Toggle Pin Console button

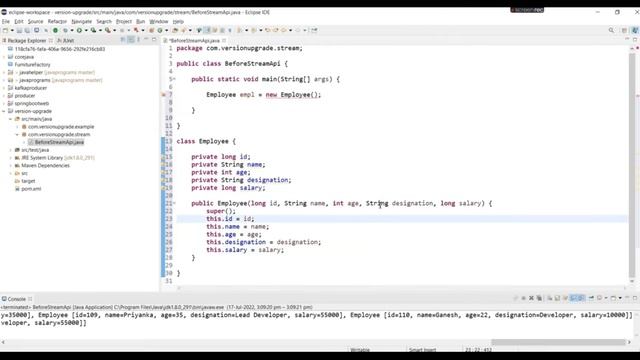click(591, 298)
